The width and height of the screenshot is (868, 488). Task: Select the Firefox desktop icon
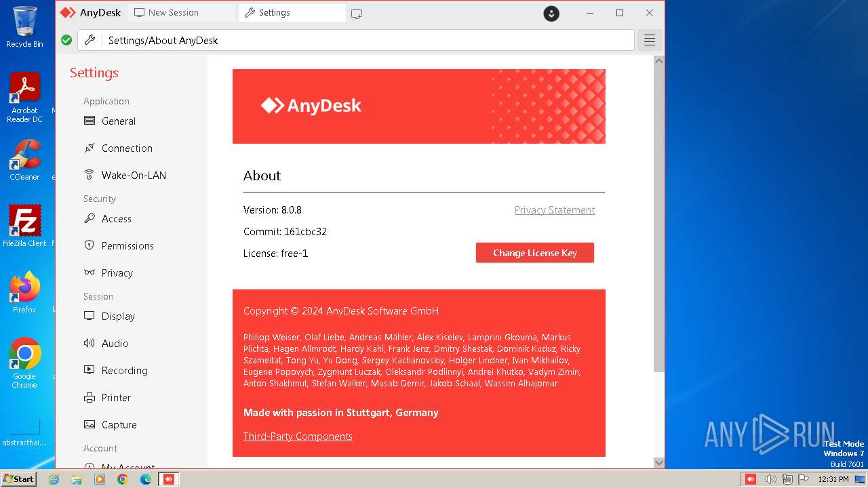pyautogui.click(x=24, y=292)
